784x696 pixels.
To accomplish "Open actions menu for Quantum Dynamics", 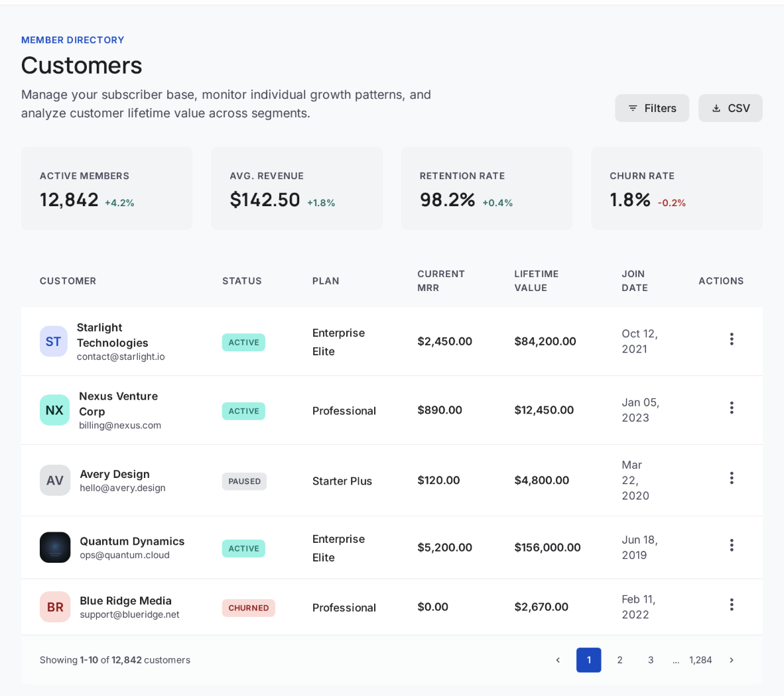I will [732, 545].
